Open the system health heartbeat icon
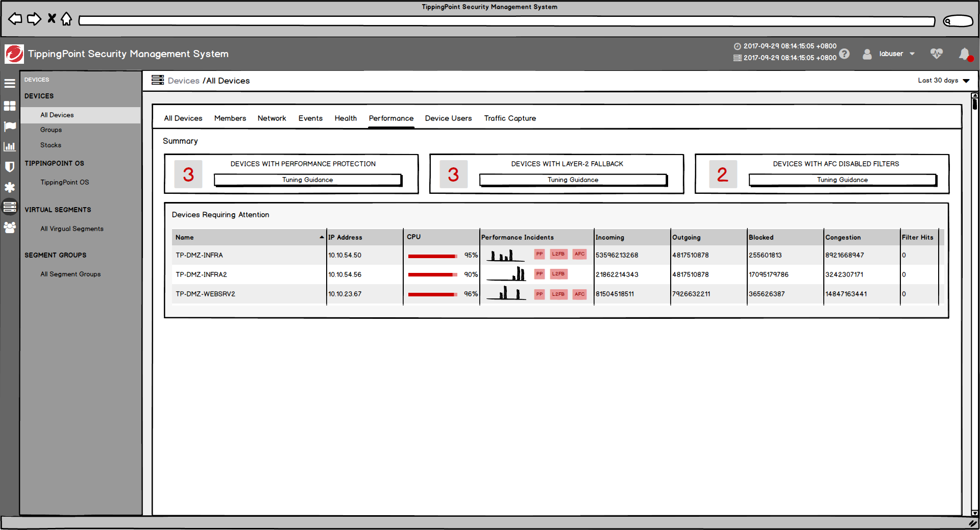Image resolution: width=980 pixels, height=530 pixels. [x=937, y=54]
